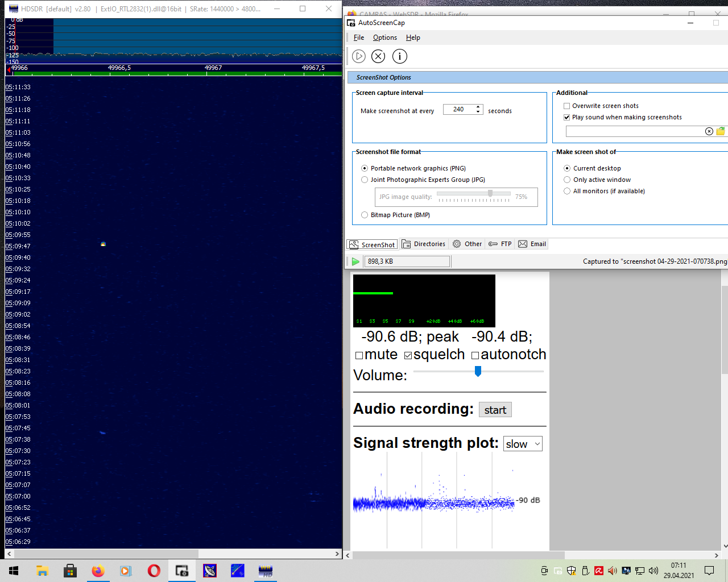Switch to the Email tab
728x582 pixels.
point(532,244)
